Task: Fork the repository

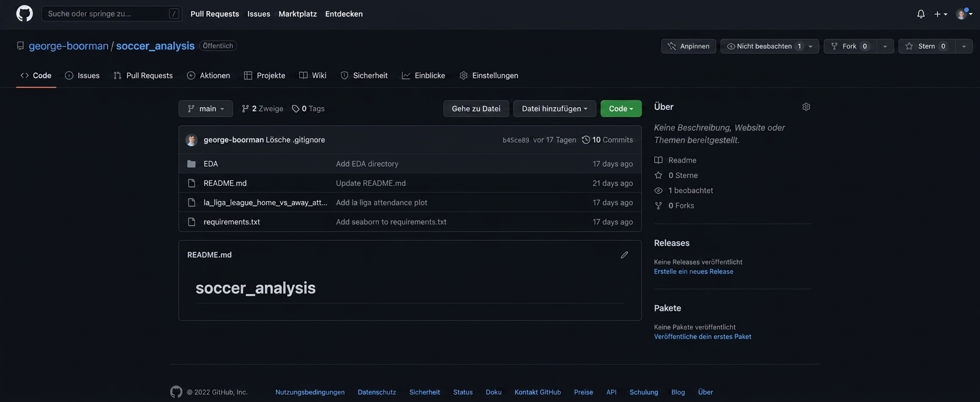Action: (x=850, y=46)
